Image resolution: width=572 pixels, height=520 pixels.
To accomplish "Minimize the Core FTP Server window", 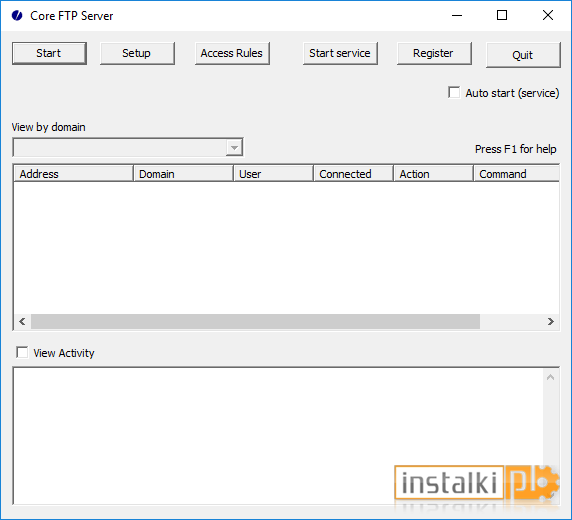I will (457, 15).
